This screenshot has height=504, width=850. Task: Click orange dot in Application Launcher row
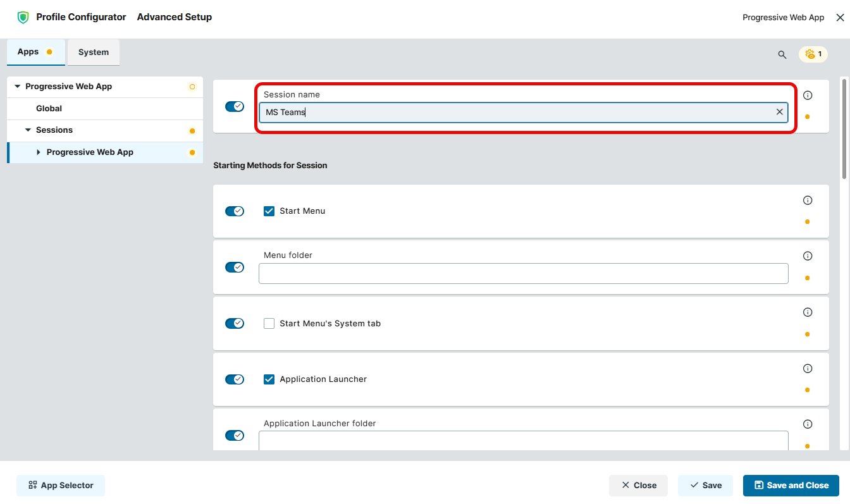point(808,390)
